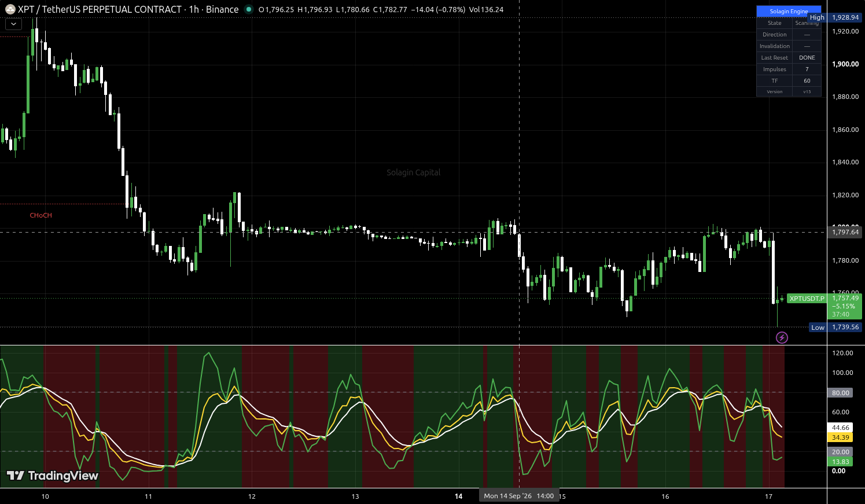Viewport: 865px width, 504px height.
Task: Click the Mon 14 Sep '26 14:00 time label
Action: pyautogui.click(x=519, y=496)
